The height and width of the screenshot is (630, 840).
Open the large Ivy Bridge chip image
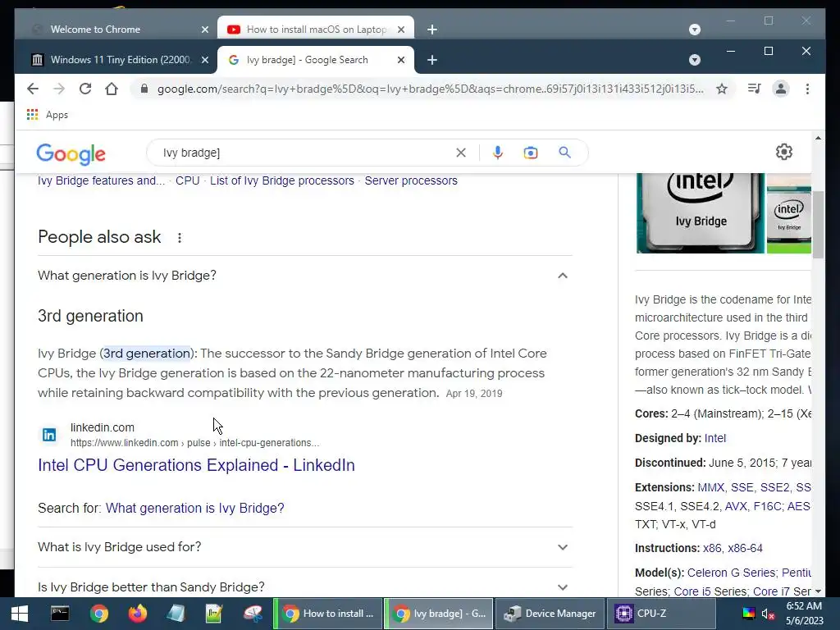(x=701, y=212)
